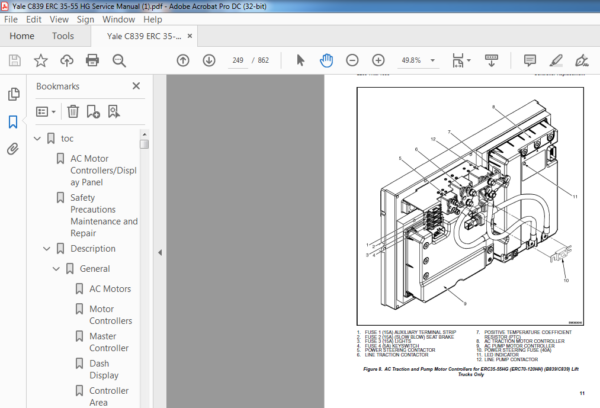The width and height of the screenshot is (600, 408).
Task: Open the Description bookmark
Action: (93, 249)
